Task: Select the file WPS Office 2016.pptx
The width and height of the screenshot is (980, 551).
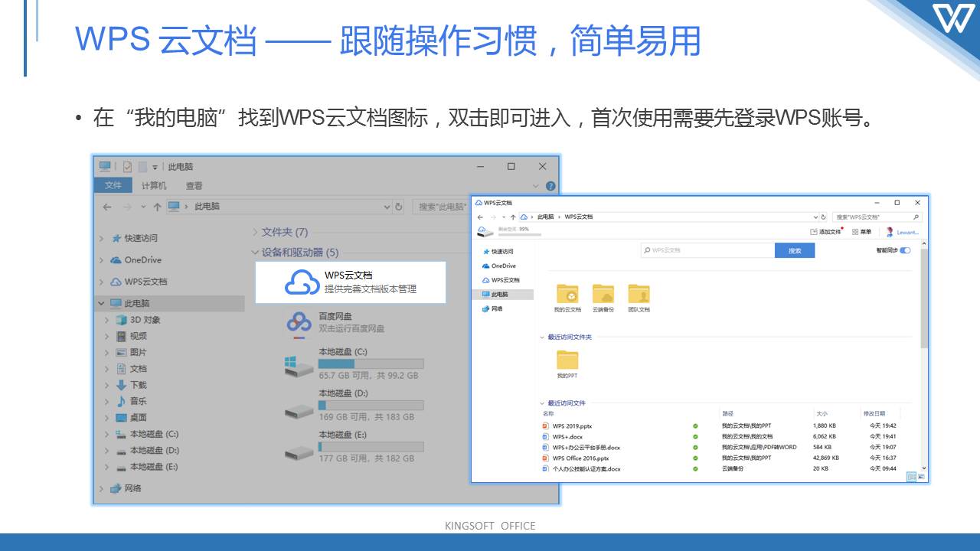Action: point(580,458)
